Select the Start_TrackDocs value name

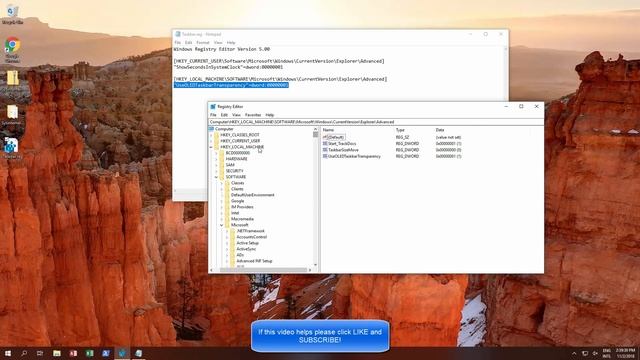coord(342,144)
